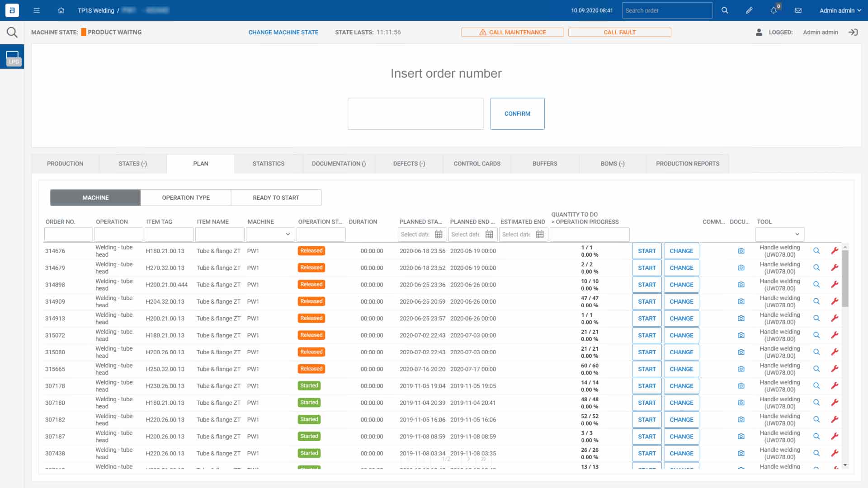Click Call Maintenance button
The height and width of the screenshot is (488, 868).
click(x=513, y=32)
